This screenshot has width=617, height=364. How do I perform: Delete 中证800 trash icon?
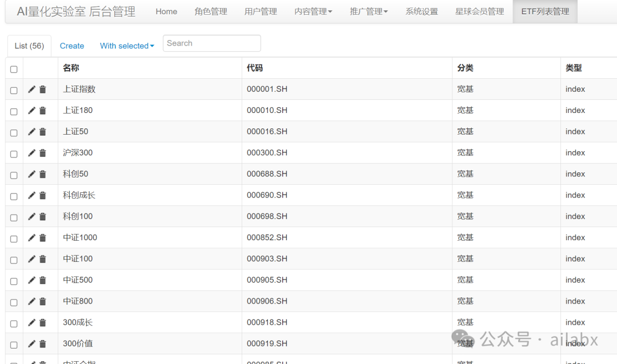(42, 301)
